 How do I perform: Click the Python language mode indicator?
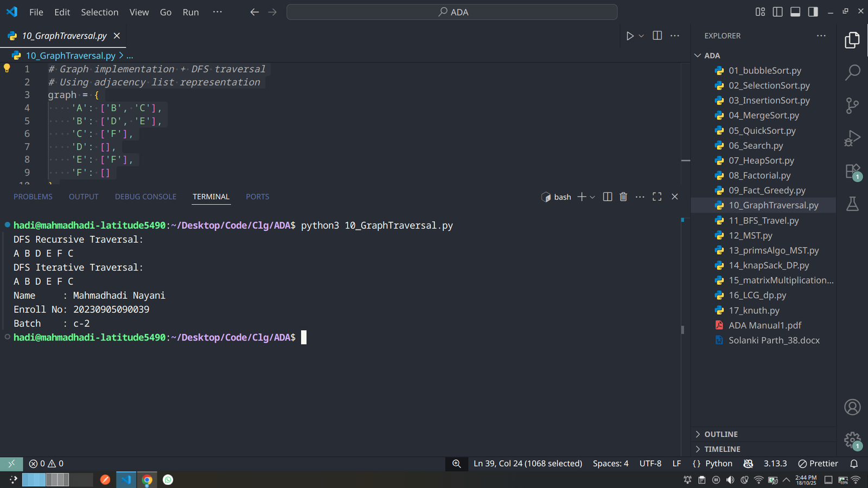point(718,464)
